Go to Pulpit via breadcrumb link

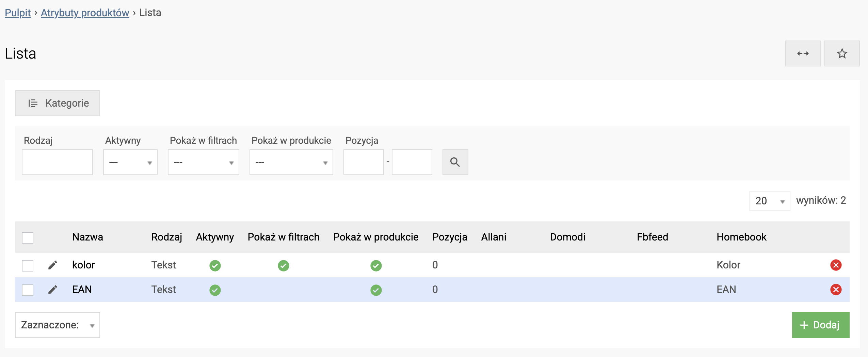17,13
